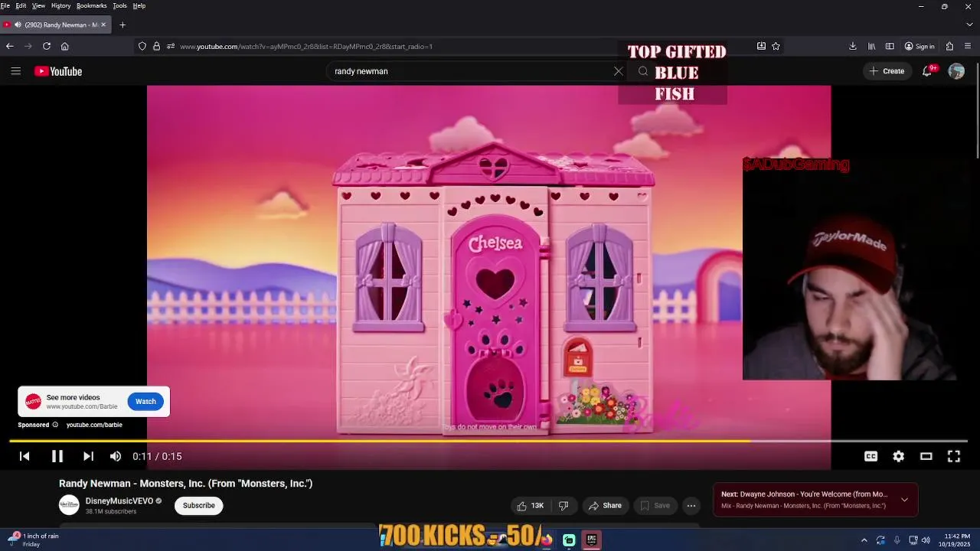Click the tracking protection shield icon
Viewport: 980px width, 551px height.
tap(142, 46)
